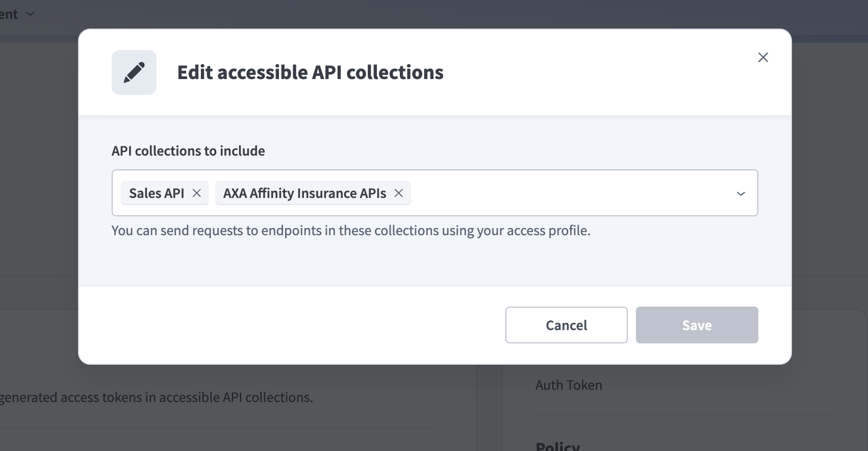The height and width of the screenshot is (451, 868).
Task: Click the helper text about access profile
Action: (351, 231)
